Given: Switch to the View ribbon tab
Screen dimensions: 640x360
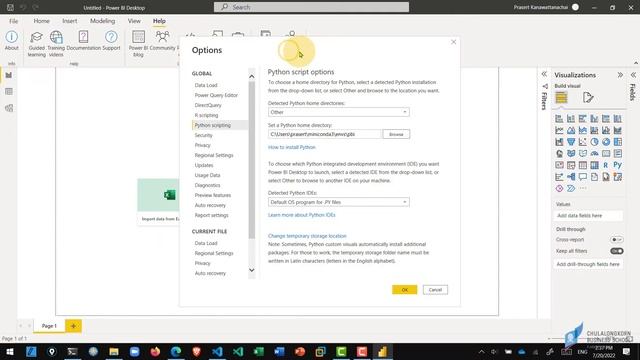Looking at the screenshot, I should (x=134, y=21).
